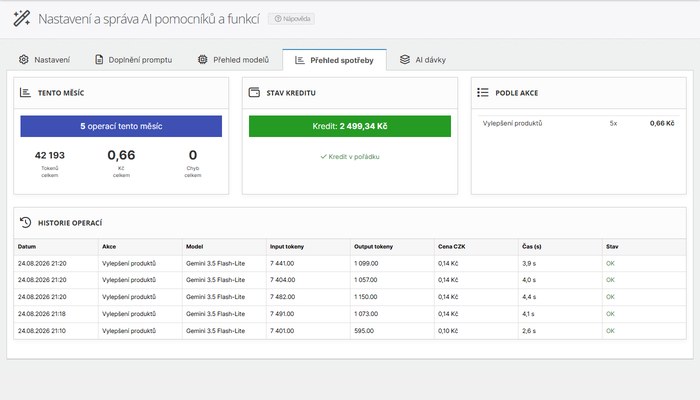Click the gear icon on the Nastavení tab
The height and width of the screenshot is (400, 700).
(24, 59)
